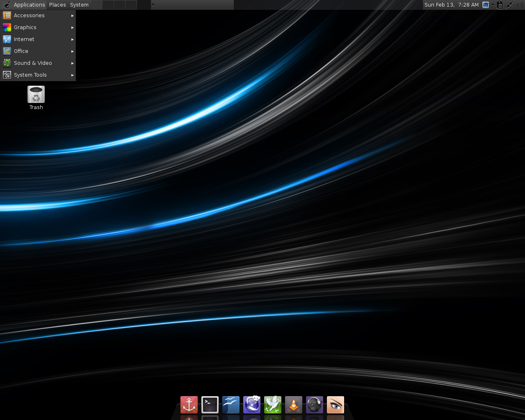The image size is (525, 420).
Task: Open the clipboard tray icon
Action: tap(500, 5)
